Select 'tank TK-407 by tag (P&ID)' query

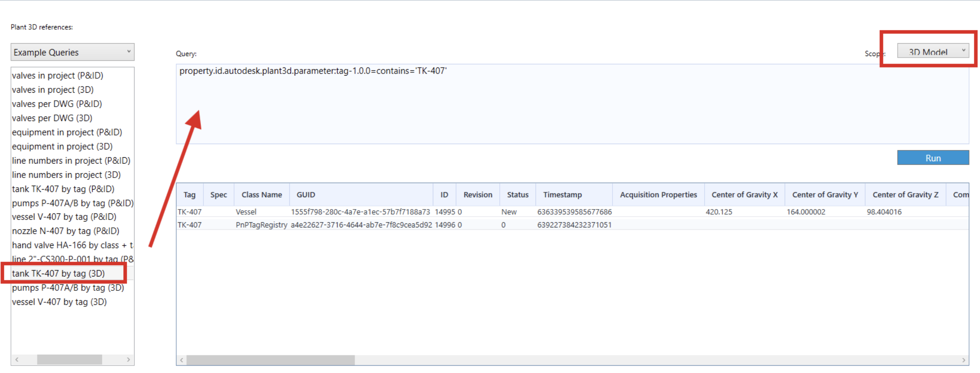coord(63,189)
